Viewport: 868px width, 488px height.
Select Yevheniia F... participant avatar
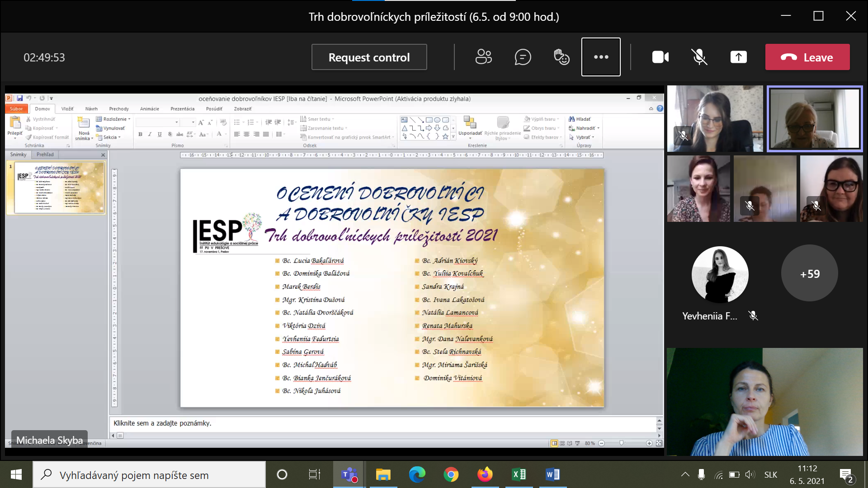pyautogui.click(x=720, y=274)
